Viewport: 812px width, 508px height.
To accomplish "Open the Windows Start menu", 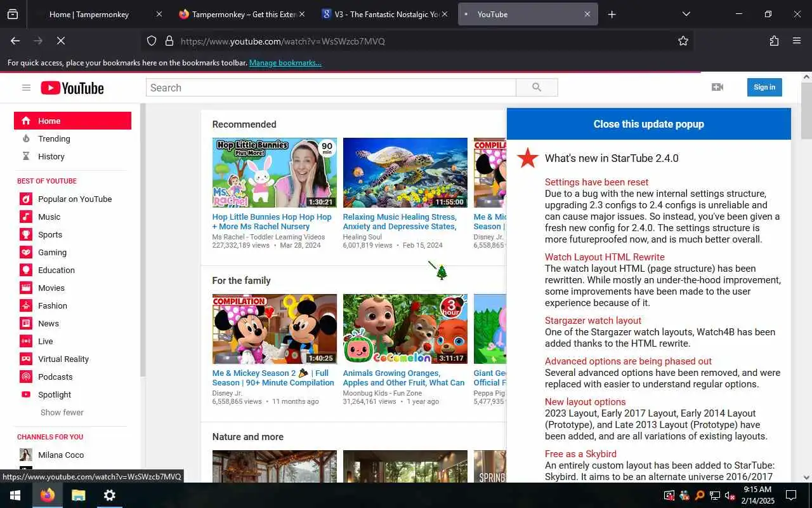I will click(x=15, y=495).
